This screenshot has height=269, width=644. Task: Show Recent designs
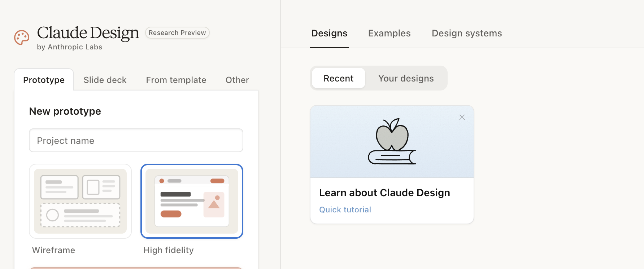339,78
